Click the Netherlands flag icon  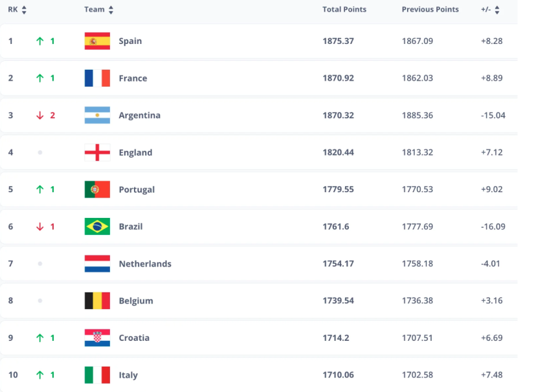97,263
